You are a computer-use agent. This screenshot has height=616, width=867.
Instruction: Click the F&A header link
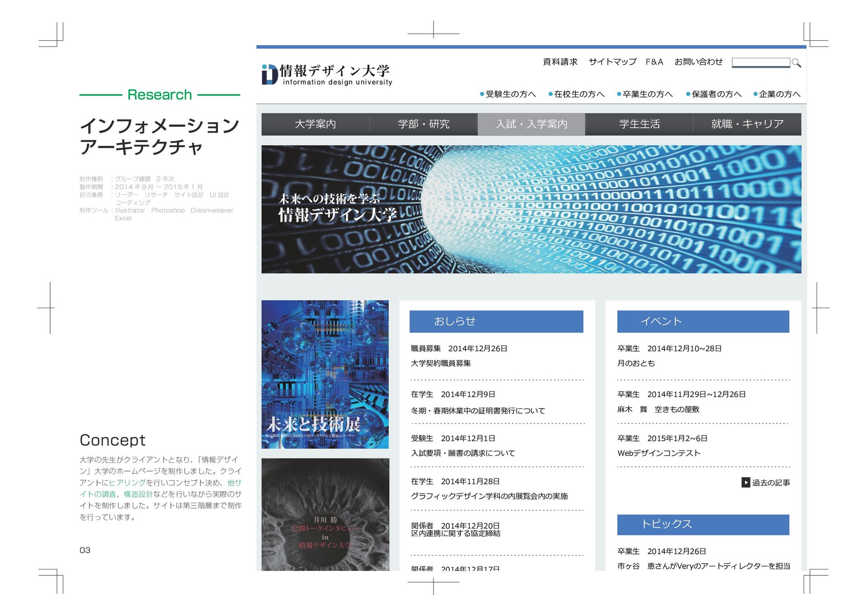point(654,62)
